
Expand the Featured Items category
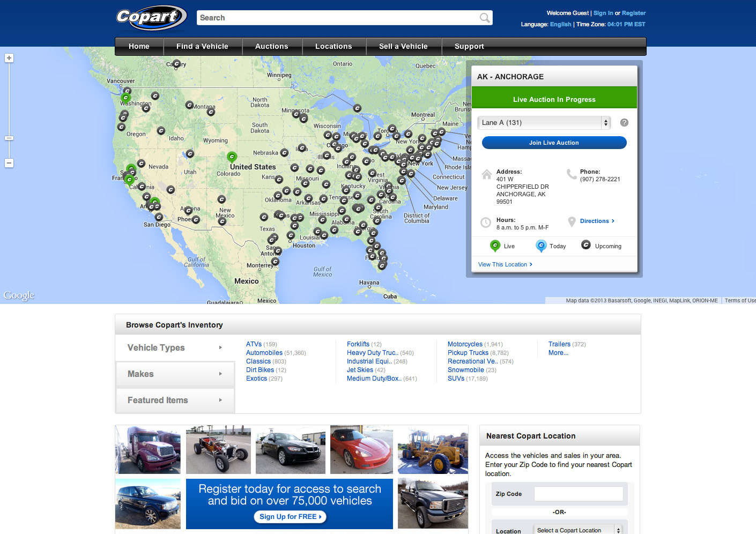(175, 400)
